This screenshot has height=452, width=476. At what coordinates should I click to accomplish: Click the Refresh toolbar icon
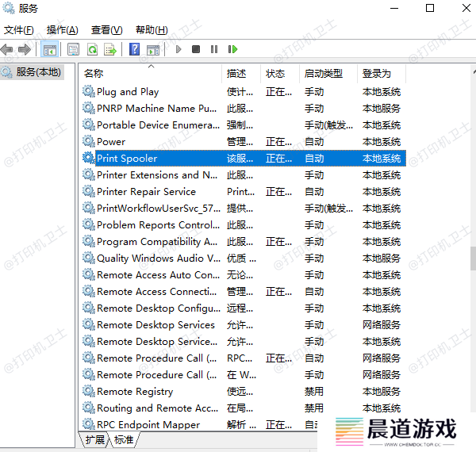pyautogui.click(x=92, y=49)
